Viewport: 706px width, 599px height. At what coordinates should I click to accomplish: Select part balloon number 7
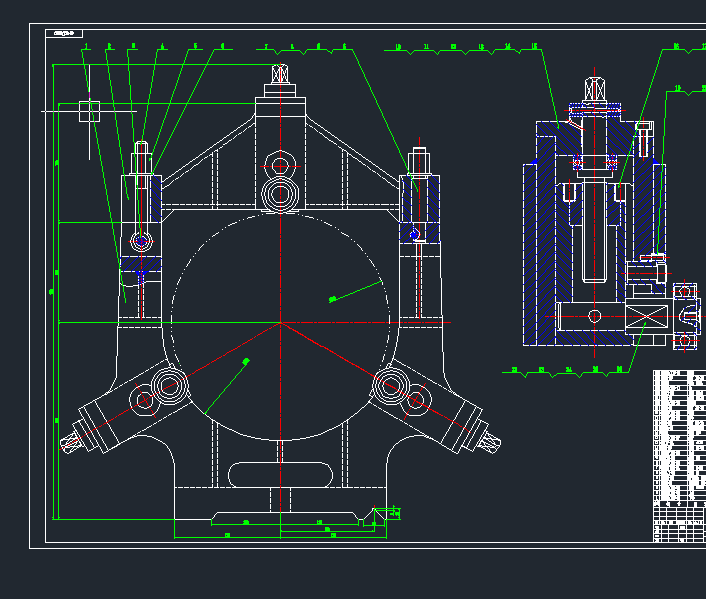(266, 47)
